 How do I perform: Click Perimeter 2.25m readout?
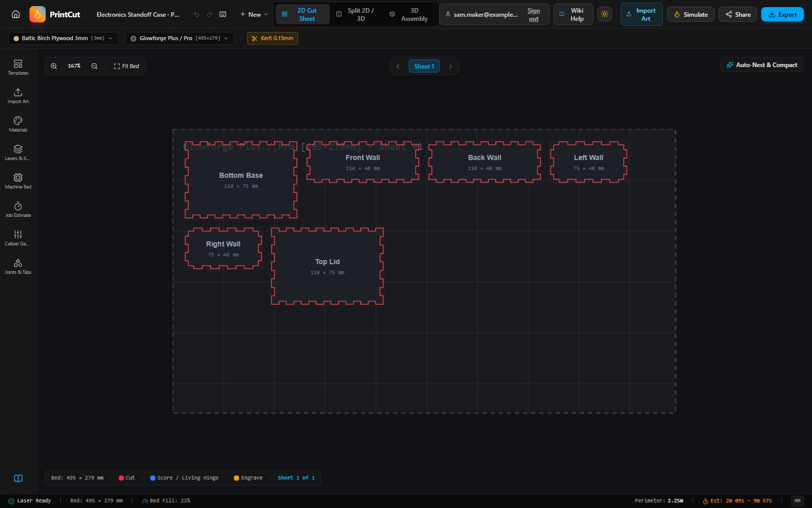[659, 501]
